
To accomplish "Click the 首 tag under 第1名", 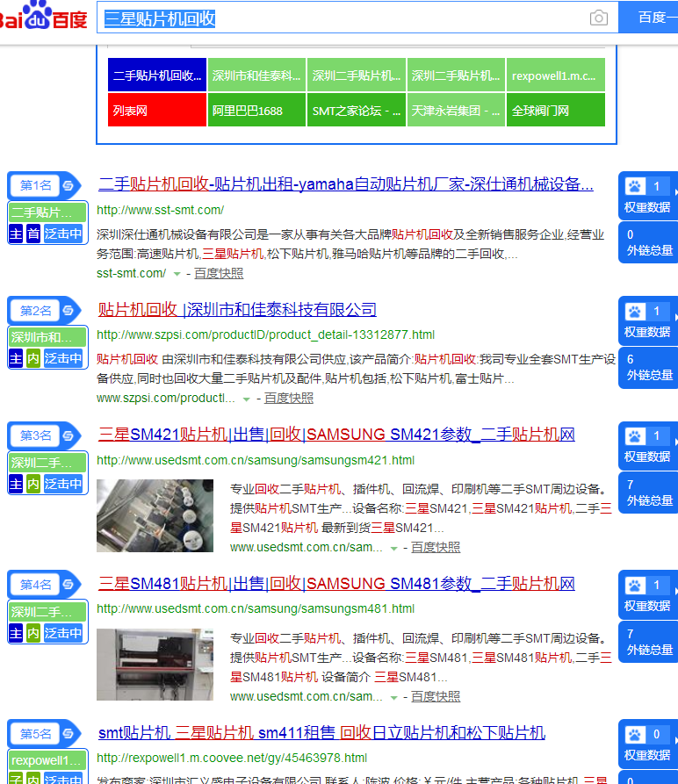I will pos(33,234).
